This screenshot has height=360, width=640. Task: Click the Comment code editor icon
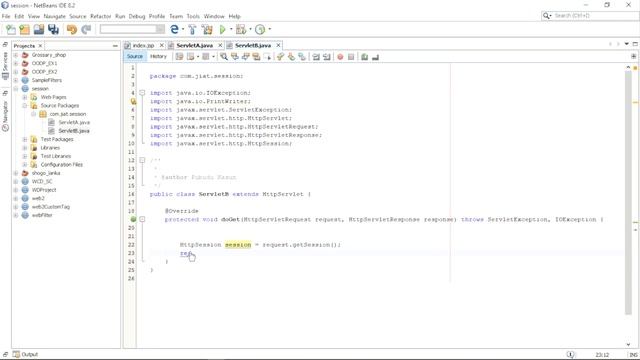point(364,57)
